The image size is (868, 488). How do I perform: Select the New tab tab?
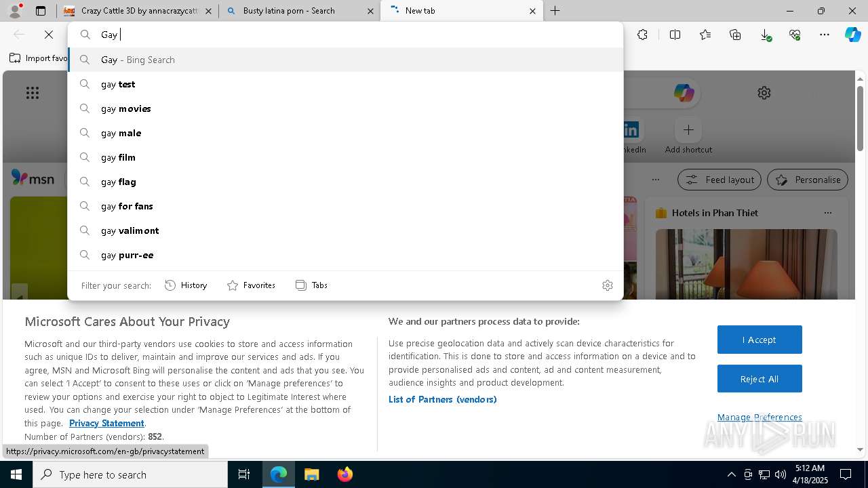(x=462, y=11)
